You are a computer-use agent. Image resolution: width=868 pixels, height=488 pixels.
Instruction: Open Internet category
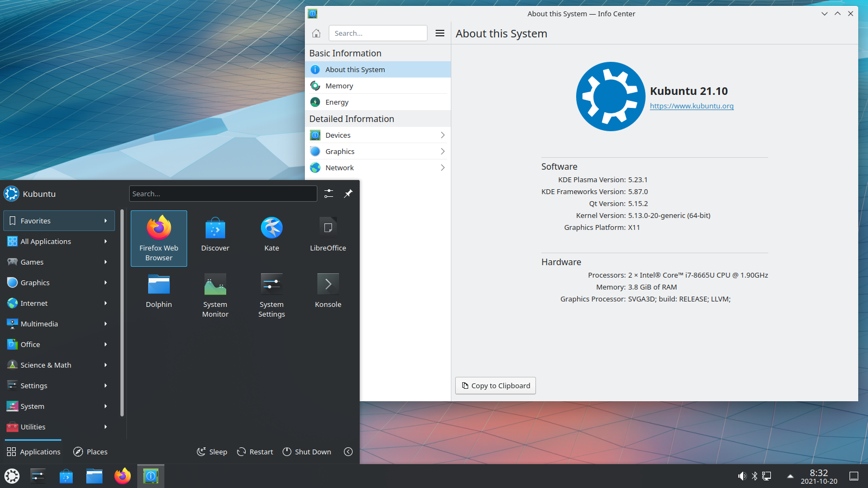pyautogui.click(x=59, y=303)
